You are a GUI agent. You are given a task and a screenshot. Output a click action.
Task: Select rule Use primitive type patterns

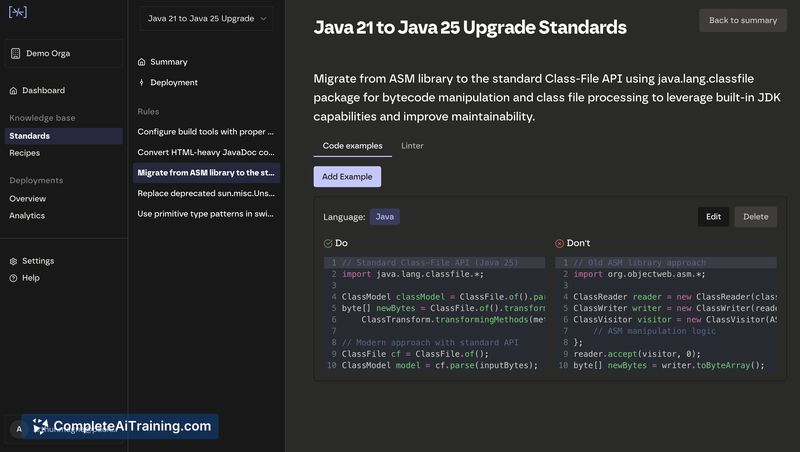pyautogui.click(x=206, y=214)
